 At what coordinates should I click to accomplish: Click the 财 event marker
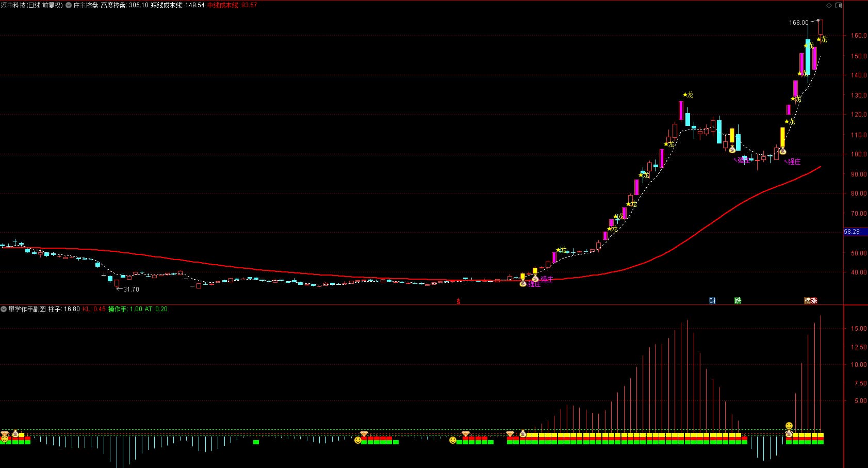pos(712,300)
